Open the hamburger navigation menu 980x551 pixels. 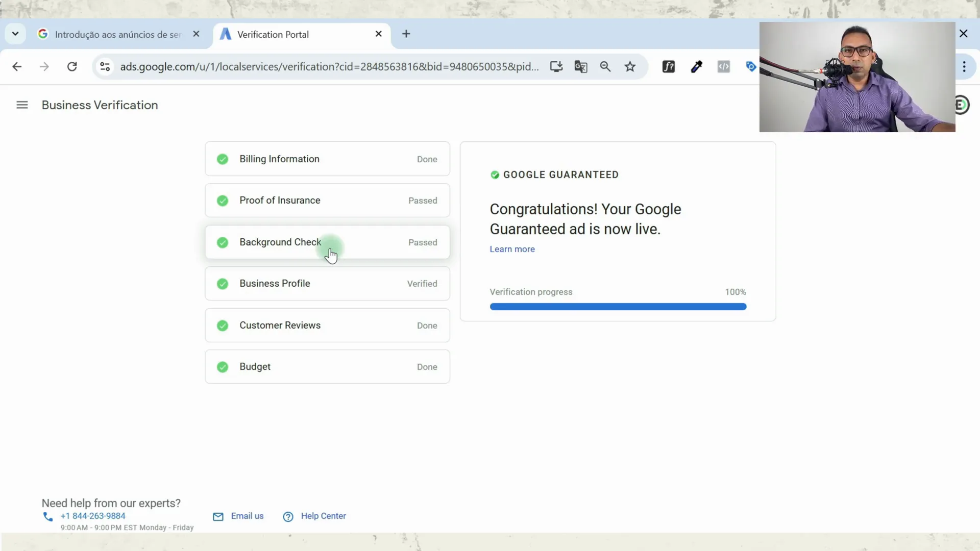[x=22, y=105]
